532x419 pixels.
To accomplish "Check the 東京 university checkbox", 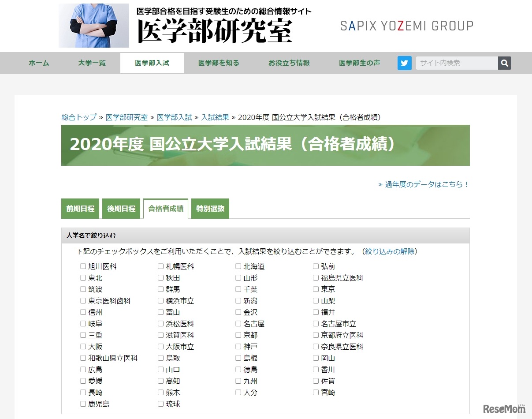I will pyautogui.click(x=316, y=289).
